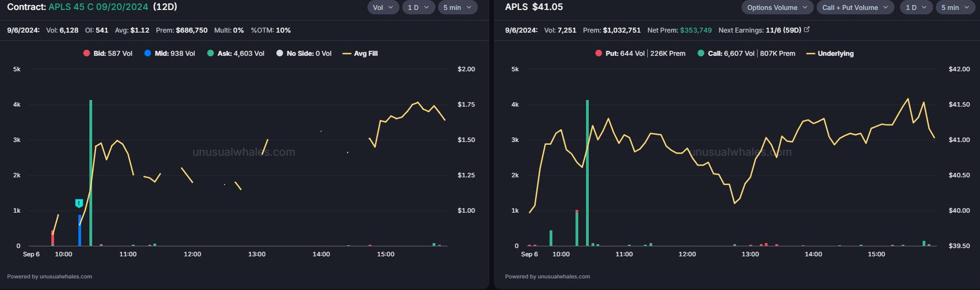The image size is (980, 290).
Task: Click the Vol: 6,128 stat
Action: click(x=62, y=30)
